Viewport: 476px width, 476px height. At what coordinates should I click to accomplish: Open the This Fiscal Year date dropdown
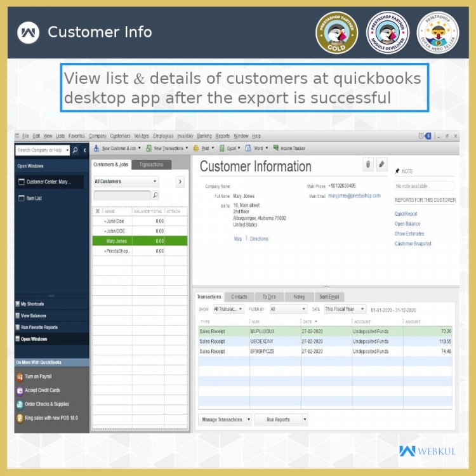[x=345, y=309]
